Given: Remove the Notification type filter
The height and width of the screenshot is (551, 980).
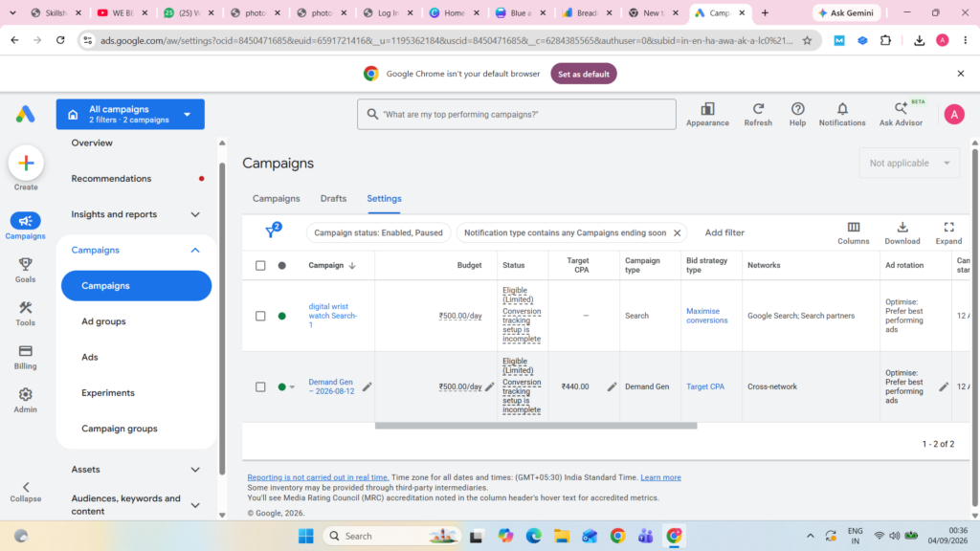Looking at the screenshot, I should tap(677, 233).
